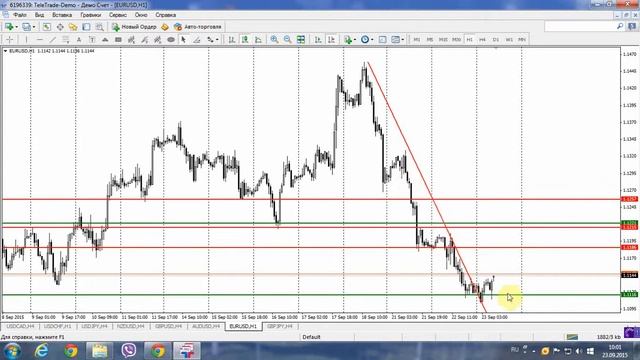Select the Ellipse drawing tool

171,40
